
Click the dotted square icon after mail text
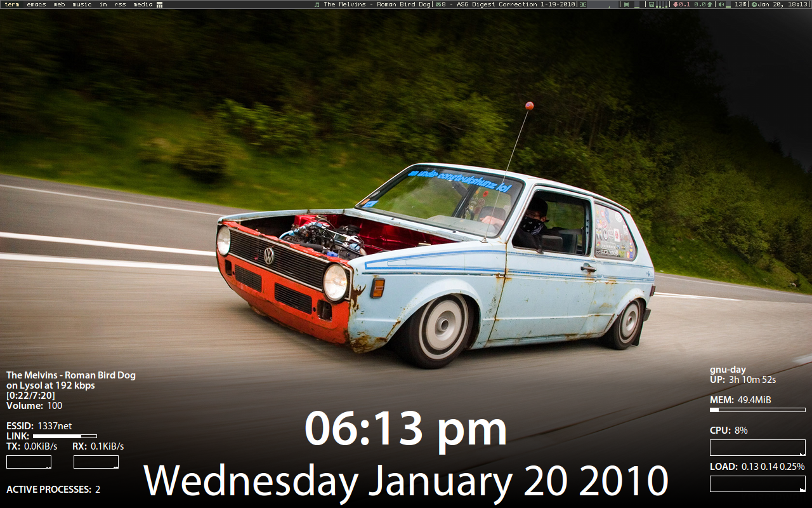coord(582,4)
